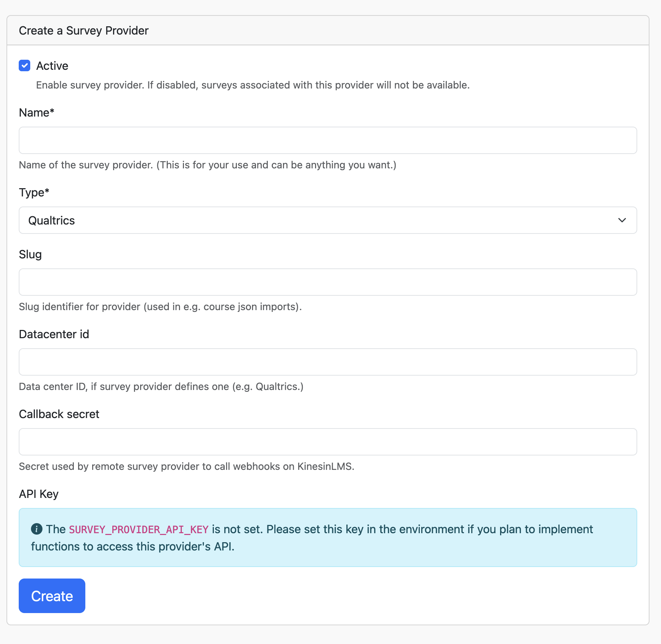Click the SURVEY_PROVIDER_API_KEY code text
The height and width of the screenshot is (644, 661).
click(x=139, y=530)
